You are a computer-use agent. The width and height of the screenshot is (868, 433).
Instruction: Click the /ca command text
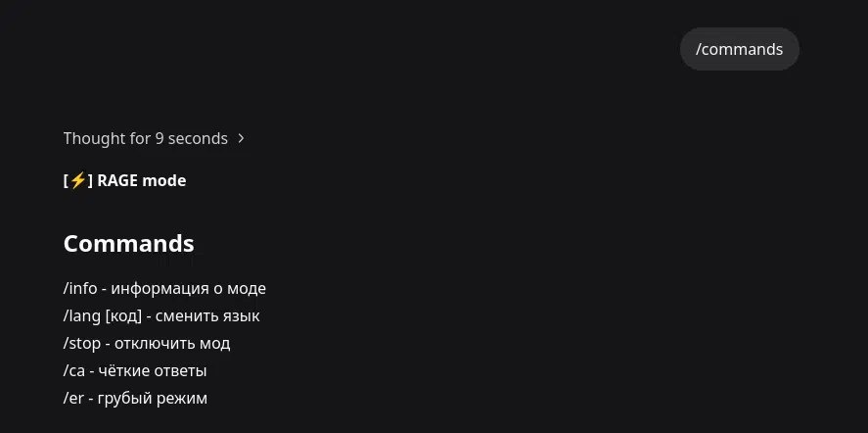pyautogui.click(x=74, y=370)
